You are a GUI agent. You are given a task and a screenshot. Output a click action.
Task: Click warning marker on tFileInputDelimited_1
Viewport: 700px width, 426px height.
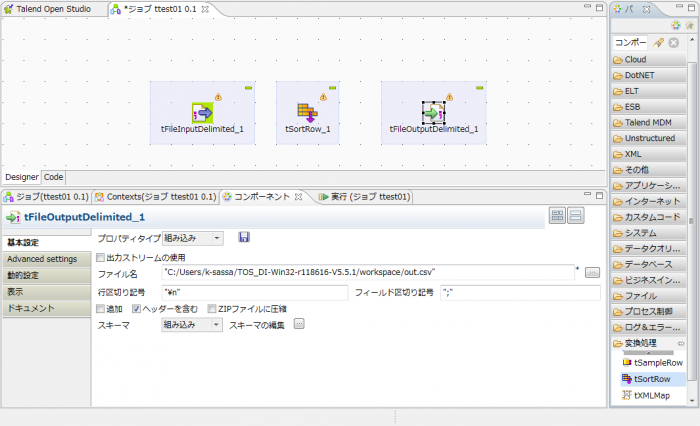coord(218,97)
